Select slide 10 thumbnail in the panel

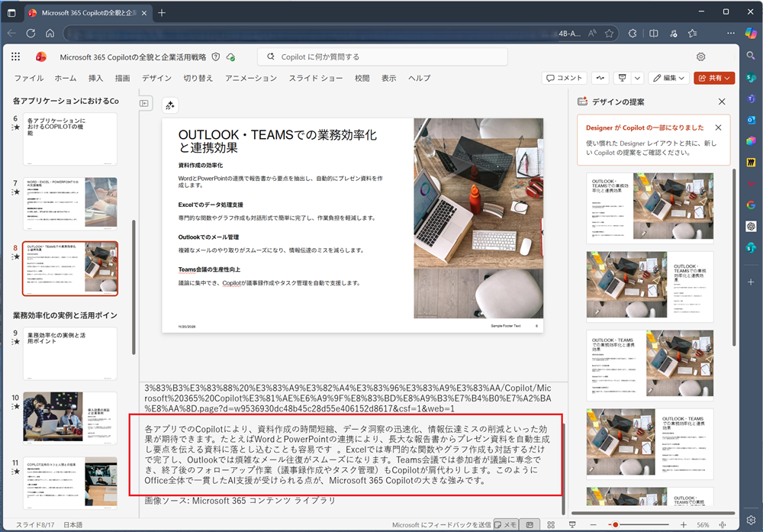coord(70,416)
